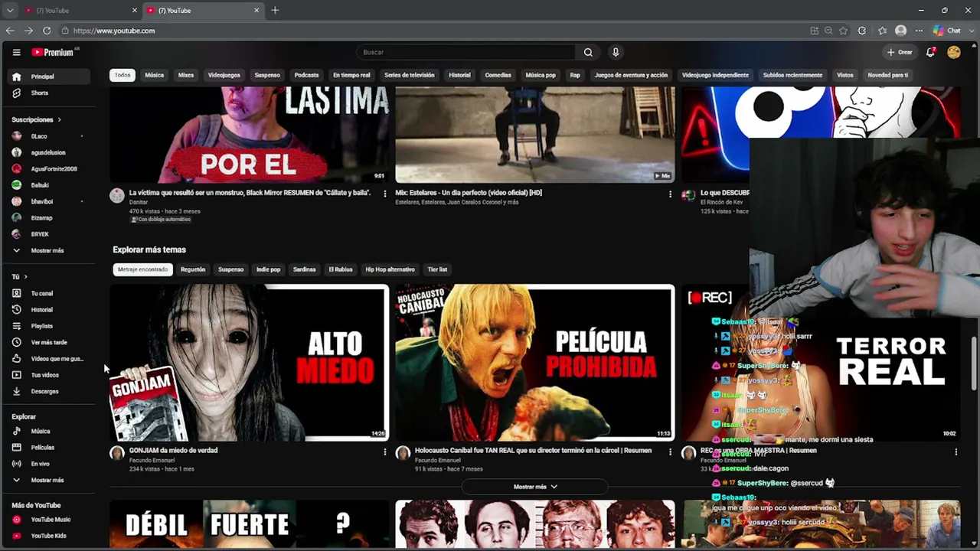
Task: Select the Música filter chip
Action: coord(155,75)
